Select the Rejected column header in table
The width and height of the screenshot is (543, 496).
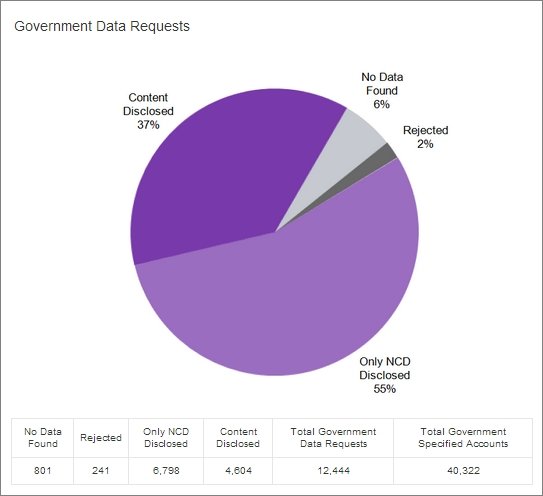coord(101,438)
